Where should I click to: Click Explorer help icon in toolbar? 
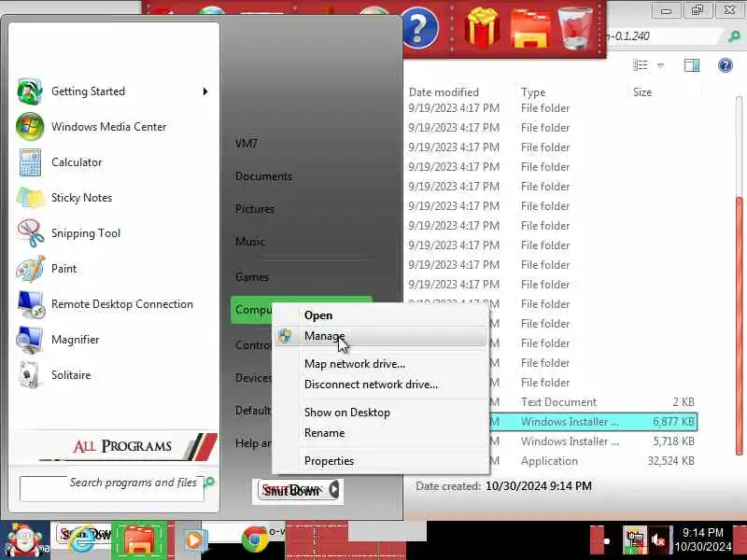tap(726, 64)
